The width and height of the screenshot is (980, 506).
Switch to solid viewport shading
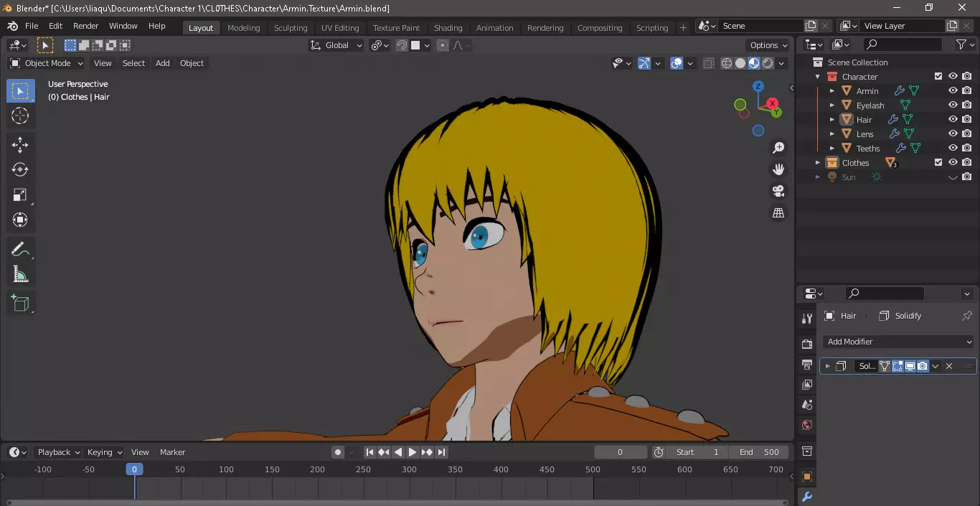(x=740, y=63)
